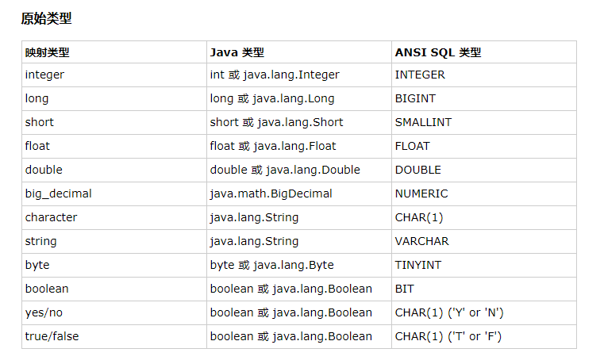Select the VARCHAR SQL type cell

click(421, 241)
